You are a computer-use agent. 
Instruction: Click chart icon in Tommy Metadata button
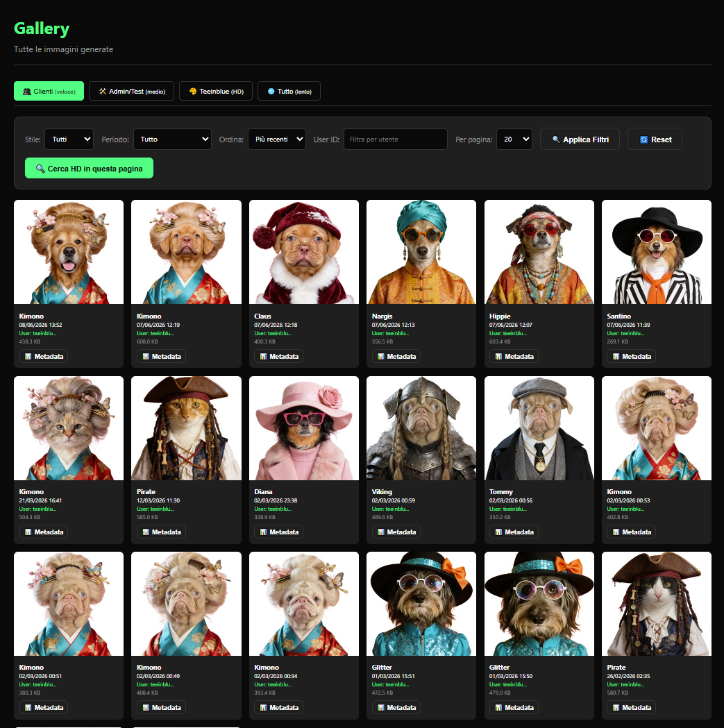[499, 532]
